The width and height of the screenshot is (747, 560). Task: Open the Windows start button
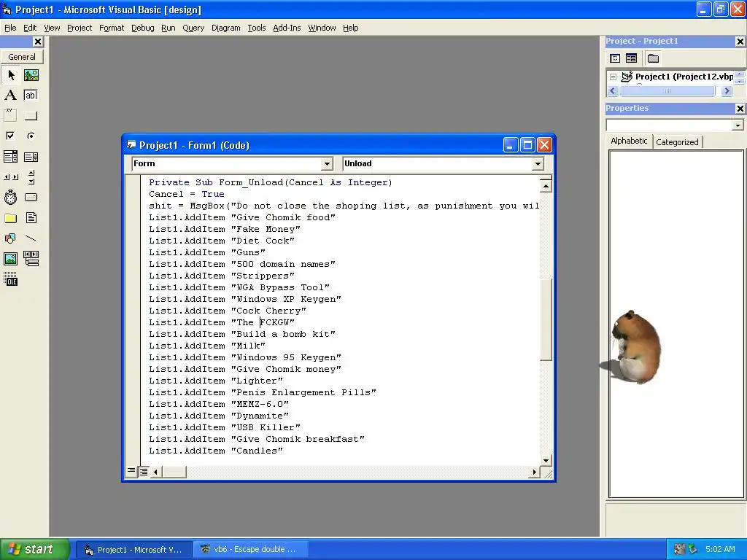tap(34, 550)
